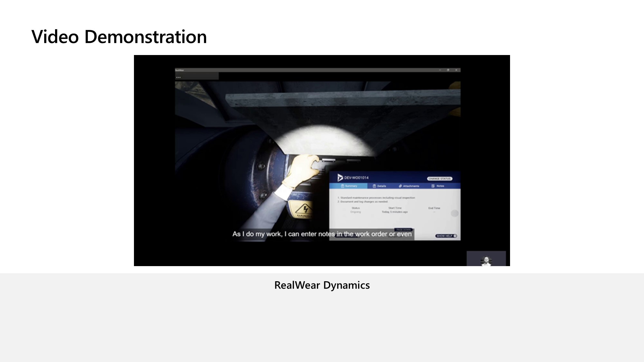
Task: Click the notepad icon on Notes
Action: click(433, 186)
